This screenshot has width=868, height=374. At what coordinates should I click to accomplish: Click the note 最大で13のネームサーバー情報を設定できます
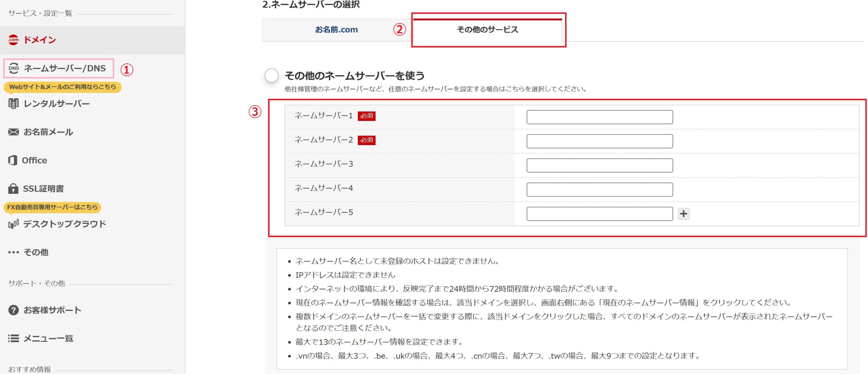pos(379,342)
